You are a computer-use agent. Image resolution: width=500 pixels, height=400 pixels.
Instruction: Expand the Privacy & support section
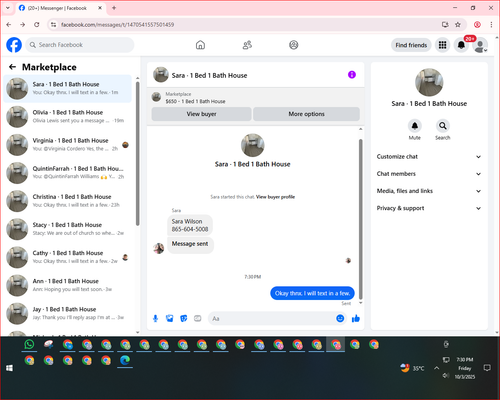(x=429, y=208)
